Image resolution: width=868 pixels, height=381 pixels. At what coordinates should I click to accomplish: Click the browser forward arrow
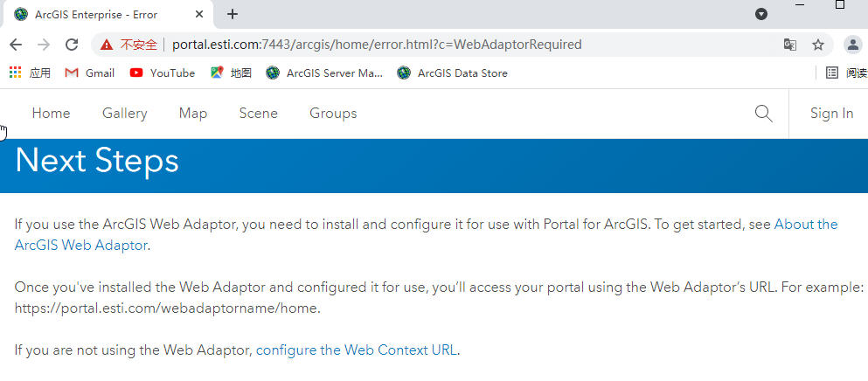(x=43, y=45)
